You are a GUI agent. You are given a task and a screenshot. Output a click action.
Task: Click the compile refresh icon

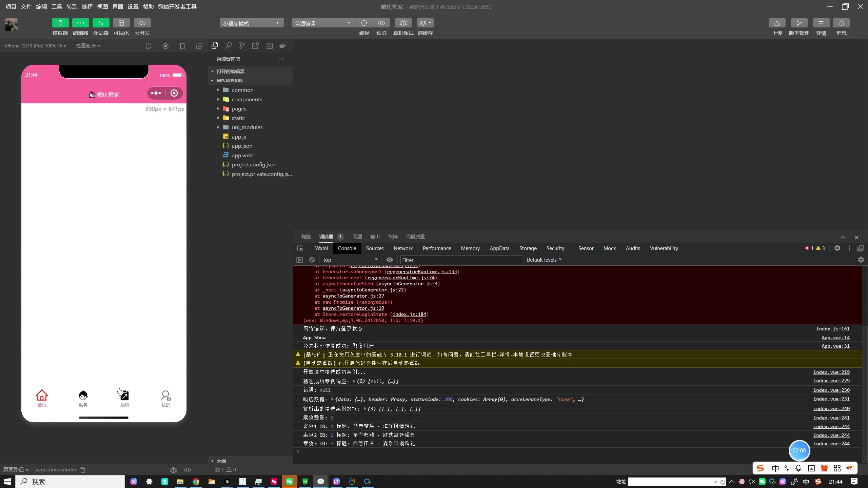coord(364,23)
